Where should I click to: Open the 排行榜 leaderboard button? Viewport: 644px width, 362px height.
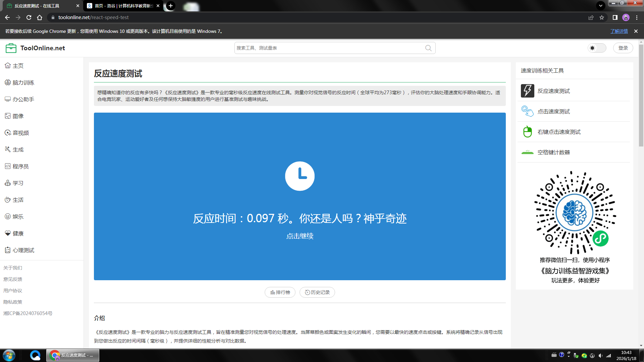280,292
